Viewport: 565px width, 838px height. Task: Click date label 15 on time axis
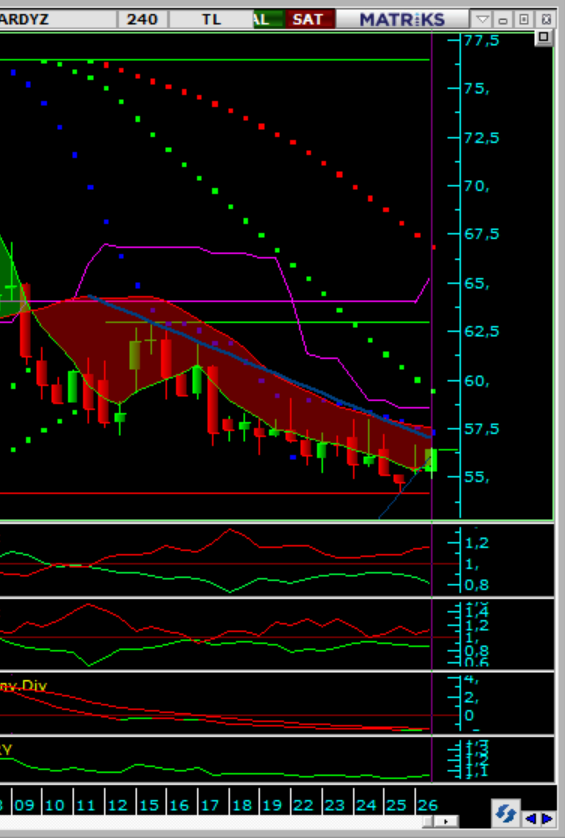click(149, 805)
